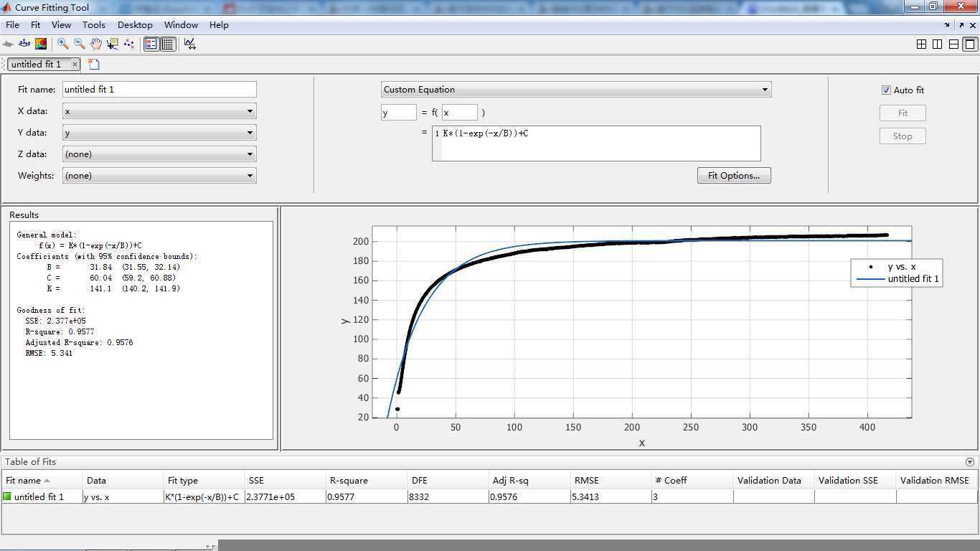Image resolution: width=980 pixels, height=551 pixels.
Task: Close the untitled fit 1 tab
Action: tap(75, 65)
